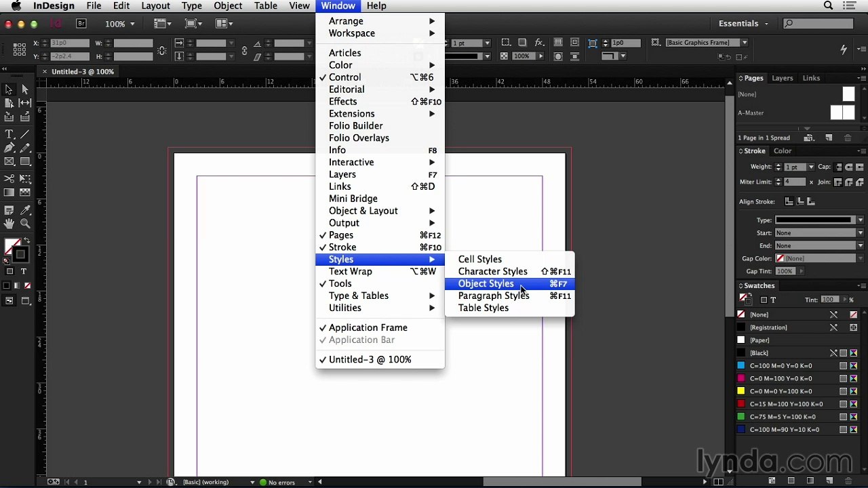Select the Scissors tool
Screen dimensions: 868x488
tap(9, 179)
